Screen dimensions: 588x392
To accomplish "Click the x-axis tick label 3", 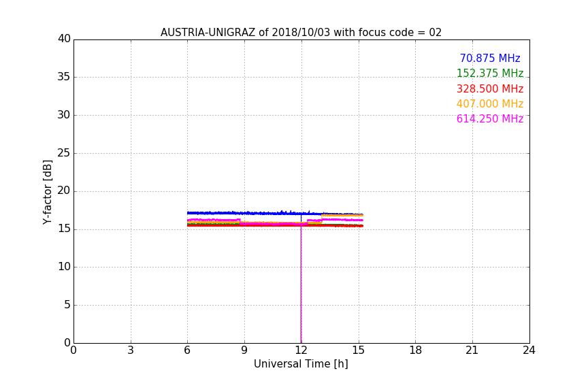I will (x=131, y=350).
